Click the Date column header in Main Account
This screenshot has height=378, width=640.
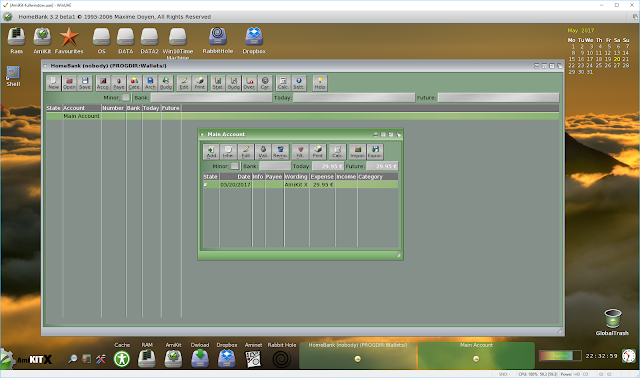click(x=236, y=177)
